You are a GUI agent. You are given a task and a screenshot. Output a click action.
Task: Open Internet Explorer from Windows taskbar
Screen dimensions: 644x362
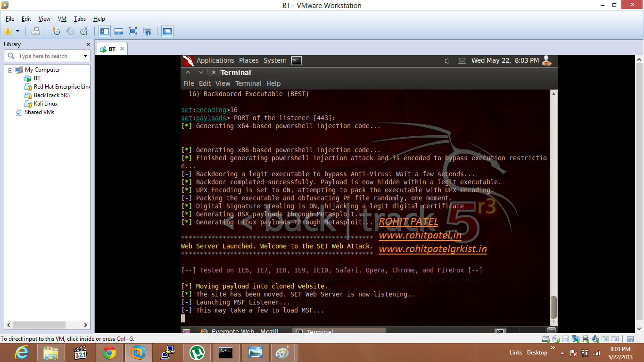(x=21, y=353)
